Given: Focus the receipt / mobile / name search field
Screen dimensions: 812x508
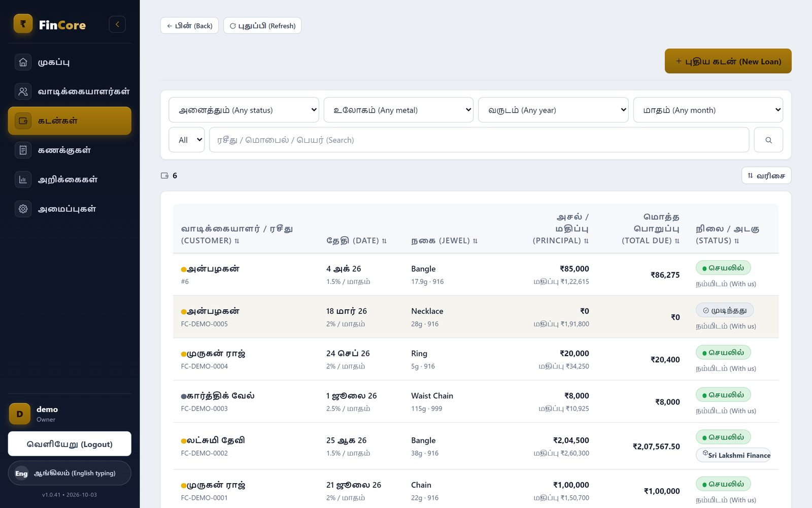Looking at the screenshot, I should (479, 140).
